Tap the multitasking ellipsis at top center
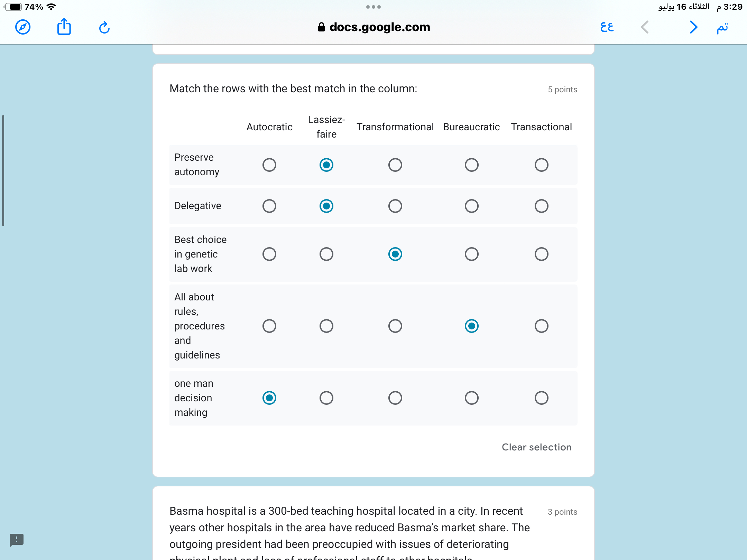The height and width of the screenshot is (560, 747). (x=373, y=7)
